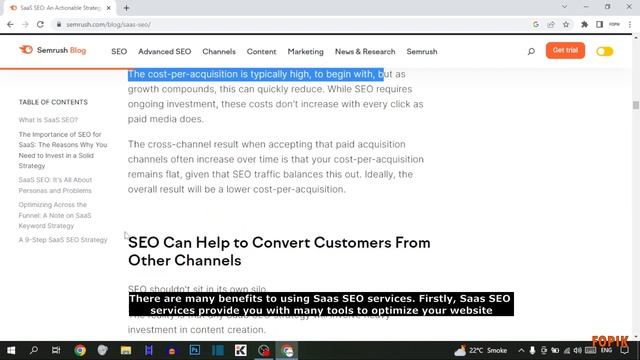Click the Semrush Blog title text
640x360 pixels.
tap(61, 50)
